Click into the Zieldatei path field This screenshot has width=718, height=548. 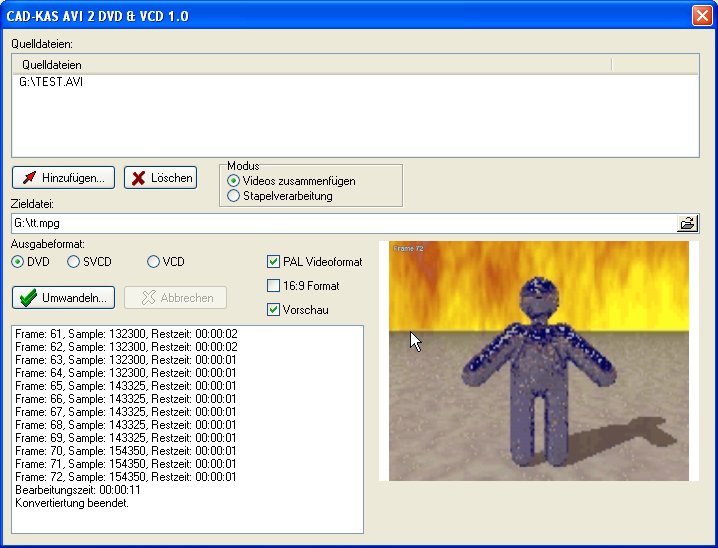coord(340,223)
